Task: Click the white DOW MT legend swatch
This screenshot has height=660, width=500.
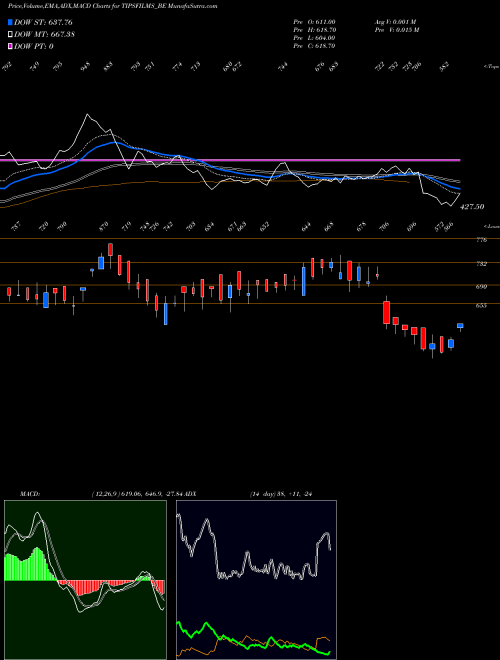Action: 10,34
